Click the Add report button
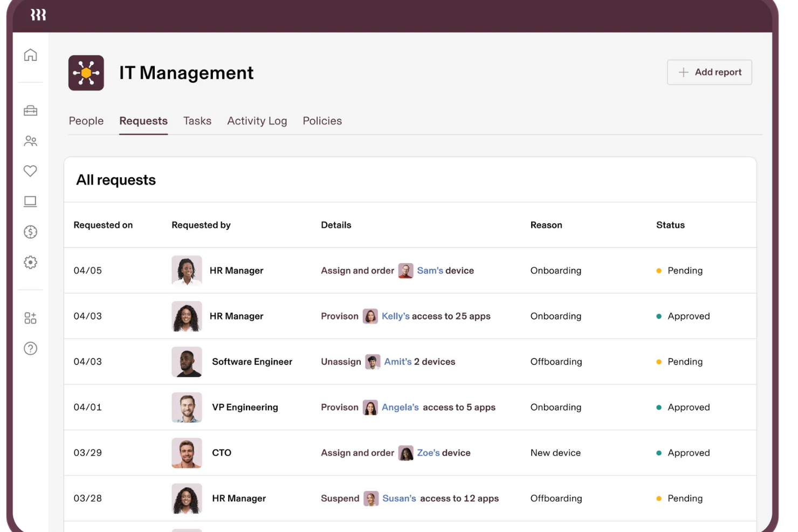This screenshot has width=798, height=532. point(709,72)
